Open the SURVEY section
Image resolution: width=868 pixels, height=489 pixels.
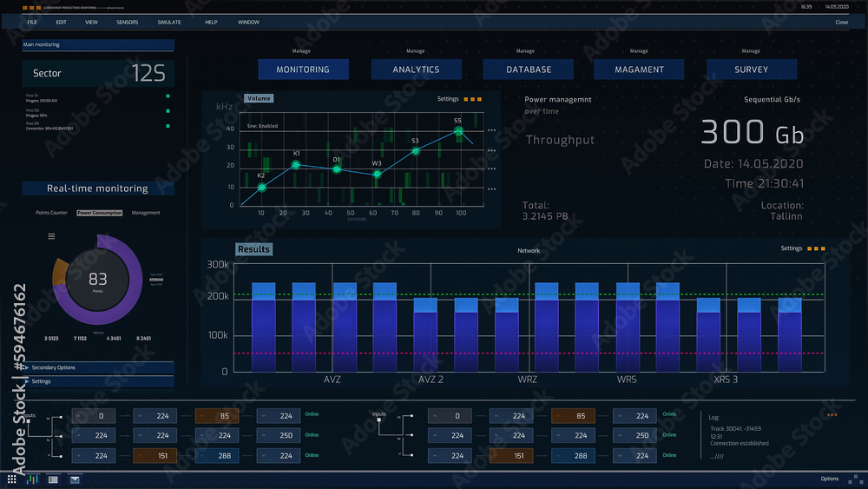tap(752, 69)
